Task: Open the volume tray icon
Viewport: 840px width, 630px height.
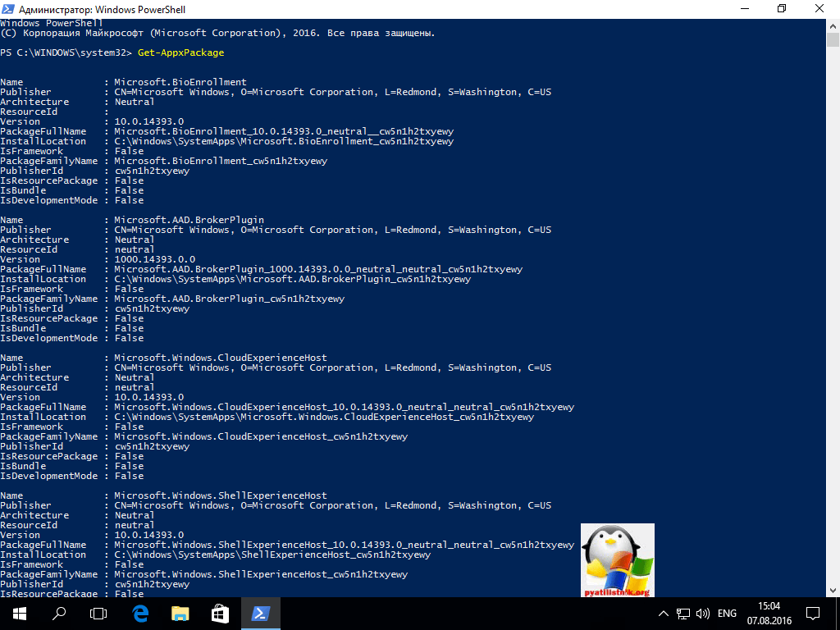Action: 702,614
